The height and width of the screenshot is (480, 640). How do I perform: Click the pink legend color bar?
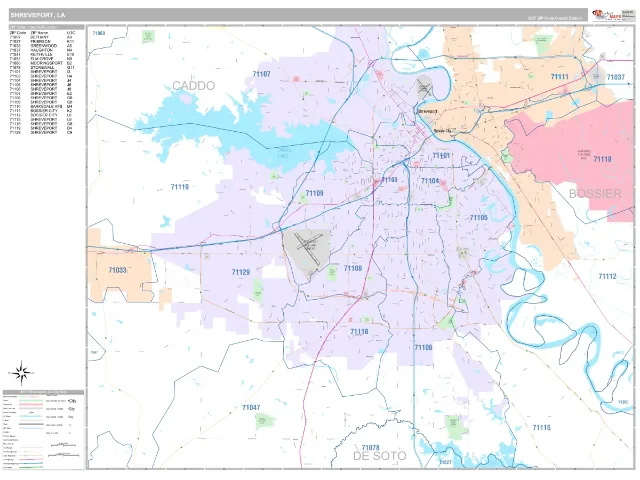pos(33,404)
